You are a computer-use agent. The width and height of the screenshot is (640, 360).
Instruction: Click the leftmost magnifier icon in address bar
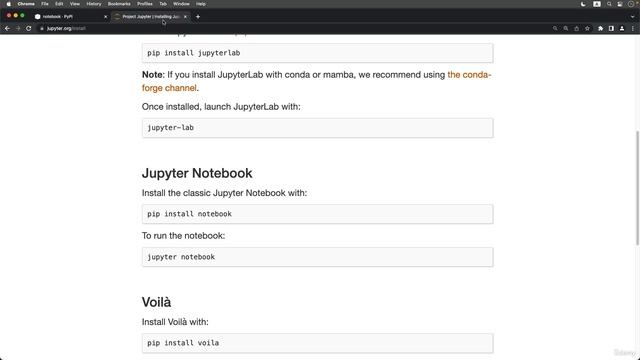[555, 29]
